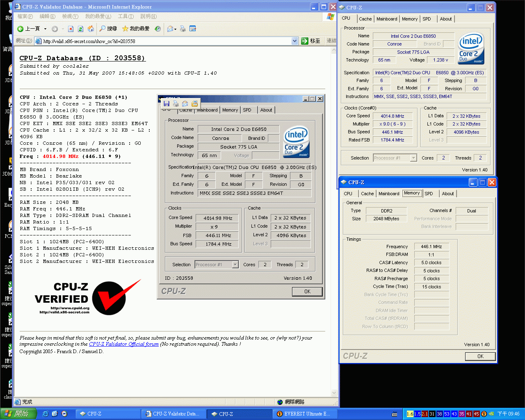
Task: Click the 4014.8 MHz Core Speed value
Action: 393,116
